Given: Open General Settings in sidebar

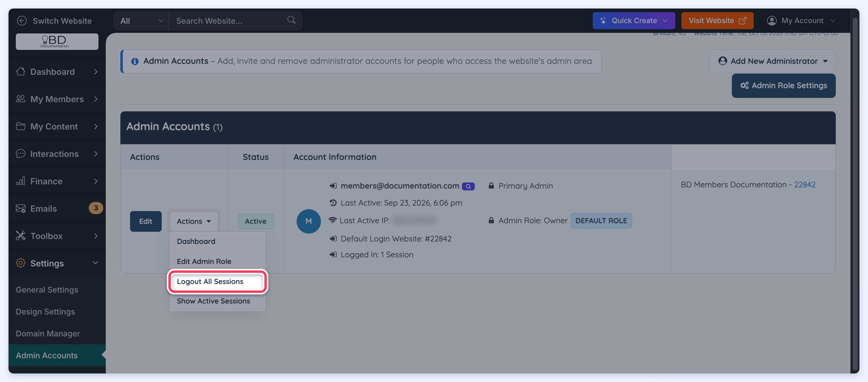Looking at the screenshot, I should point(47,290).
